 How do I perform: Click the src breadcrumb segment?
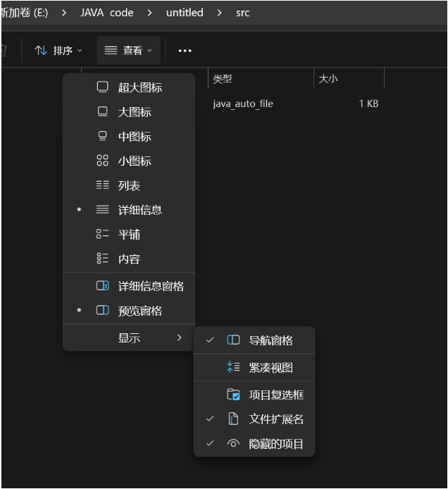pos(242,13)
